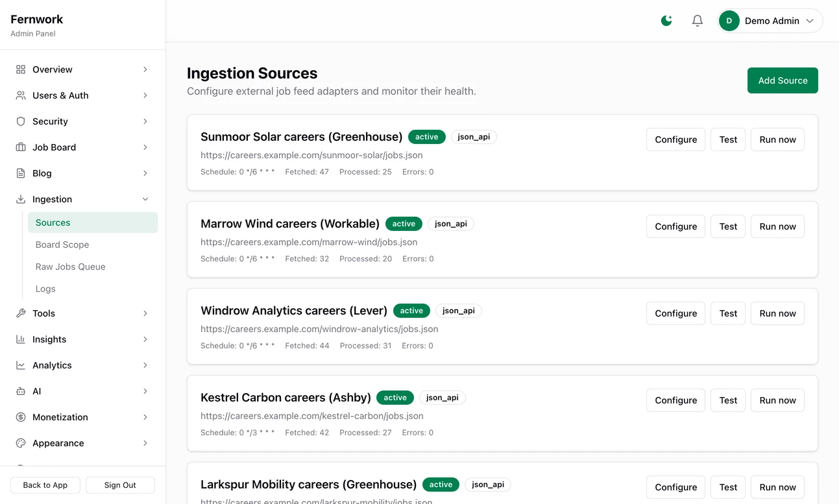The height and width of the screenshot is (504, 839).
Task: Configure Windrow Analytics careers source
Action: click(x=675, y=313)
